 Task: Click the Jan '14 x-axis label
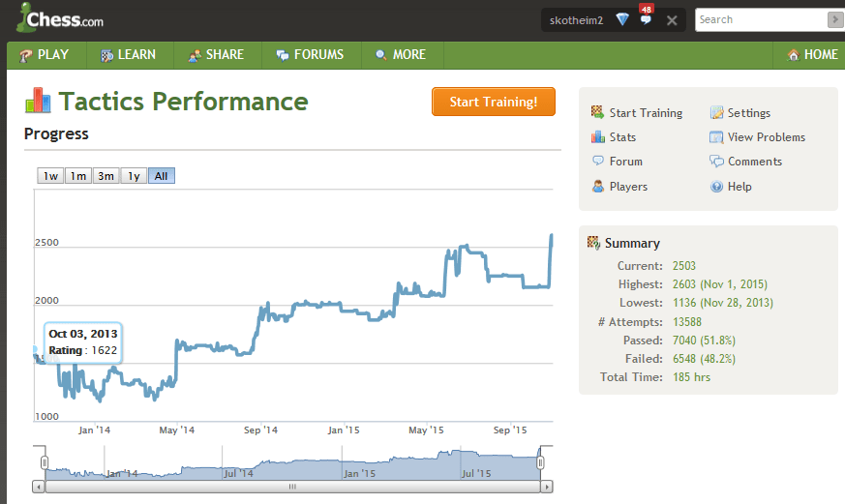tap(94, 430)
